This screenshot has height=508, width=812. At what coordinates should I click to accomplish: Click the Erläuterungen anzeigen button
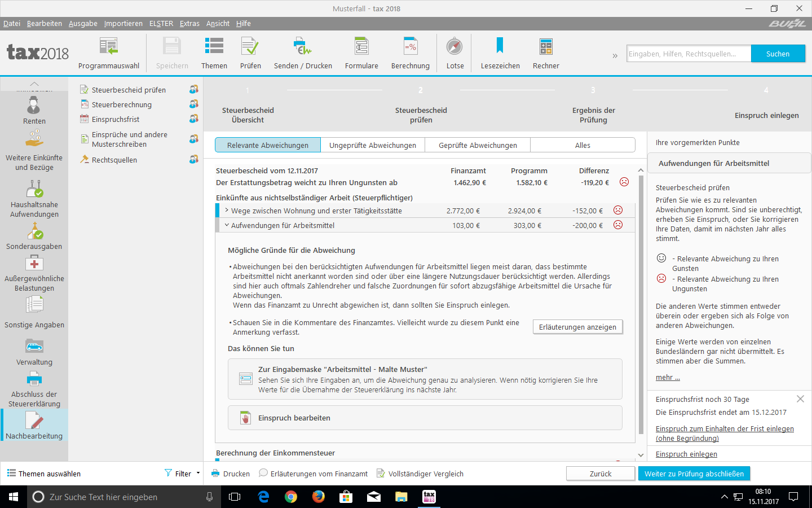[x=577, y=327]
